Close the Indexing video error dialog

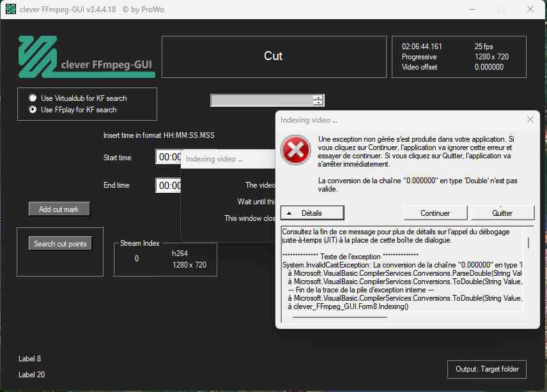pyautogui.click(x=530, y=119)
